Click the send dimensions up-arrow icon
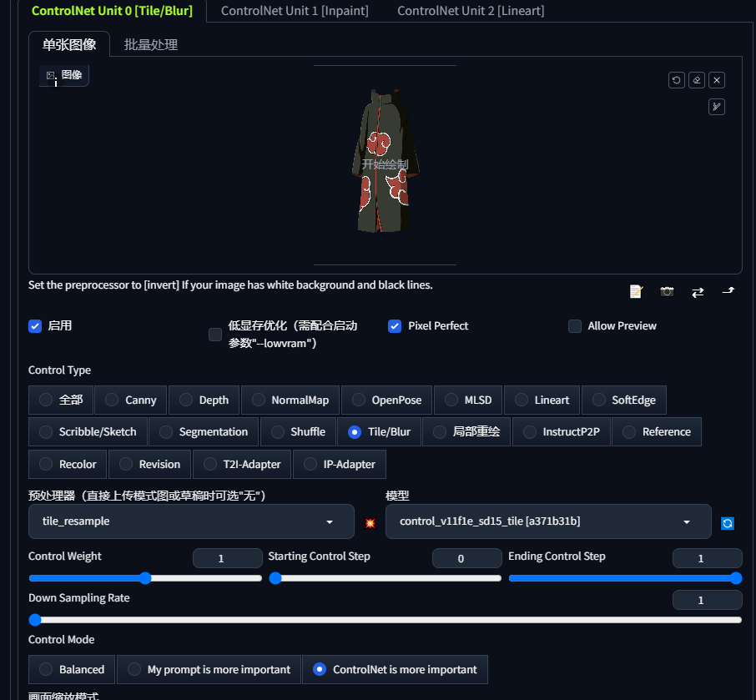 point(728,290)
